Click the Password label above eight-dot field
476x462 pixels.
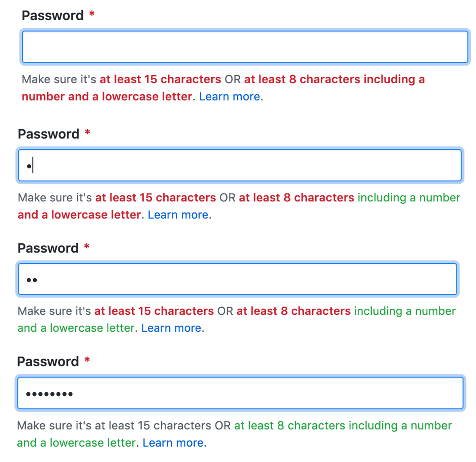pos(48,362)
